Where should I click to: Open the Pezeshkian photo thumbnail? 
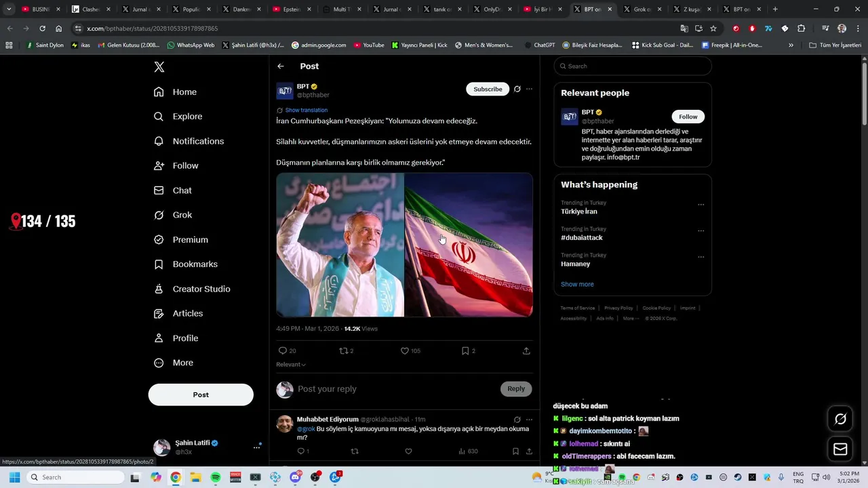coord(340,245)
